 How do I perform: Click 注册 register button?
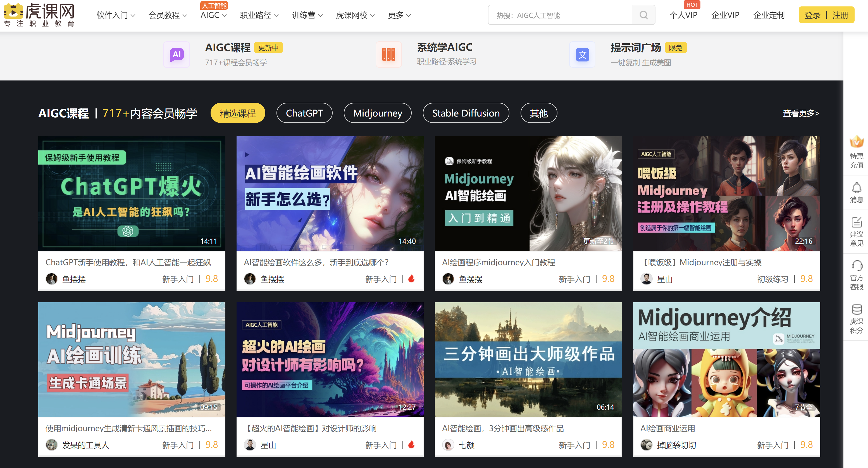click(840, 15)
